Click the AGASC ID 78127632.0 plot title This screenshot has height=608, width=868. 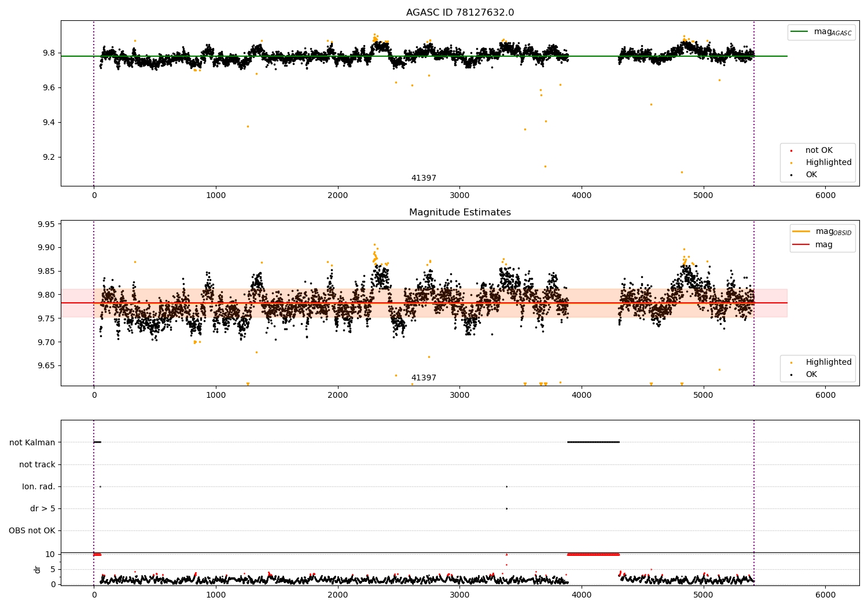point(459,13)
